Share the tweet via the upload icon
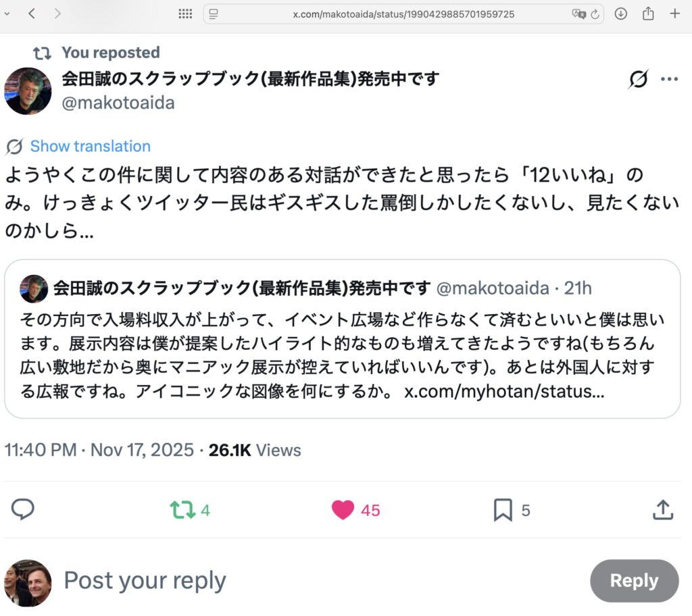The width and height of the screenshot is (692, 616). (x=662, y=510)
